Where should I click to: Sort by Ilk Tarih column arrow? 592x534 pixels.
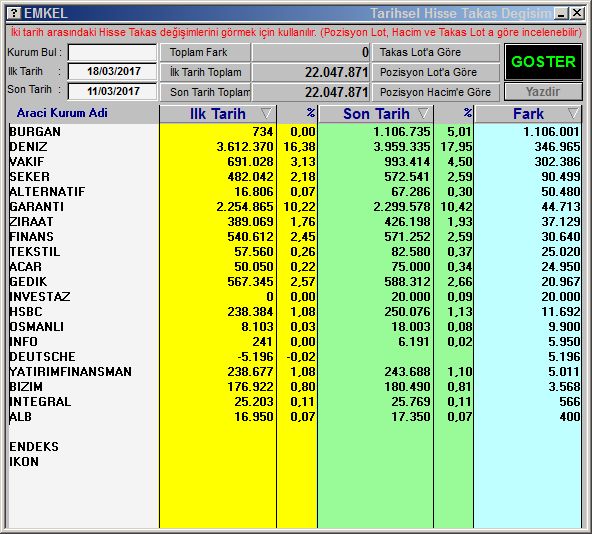266,113
